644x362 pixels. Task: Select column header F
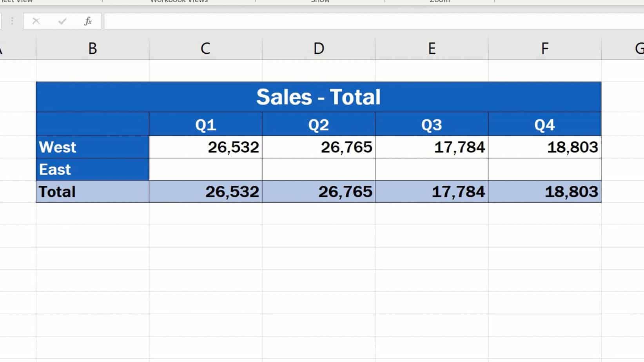[x=544, y=48]
